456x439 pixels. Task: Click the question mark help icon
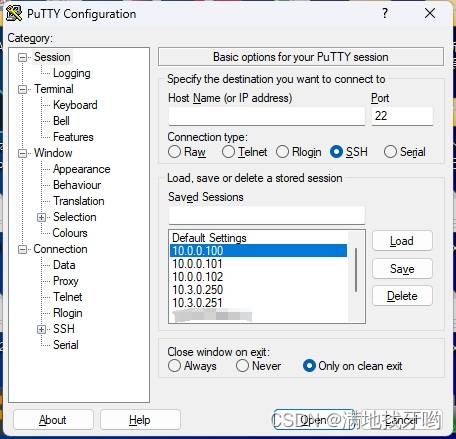click(x=385, y=13)
